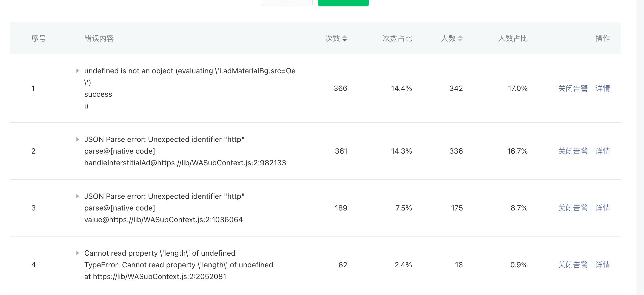Screen dimensions: 644x295
Task: Click the 'value@https://lib/WASubContext.js:2:1036064' stack line
Action: click(163, 220)
